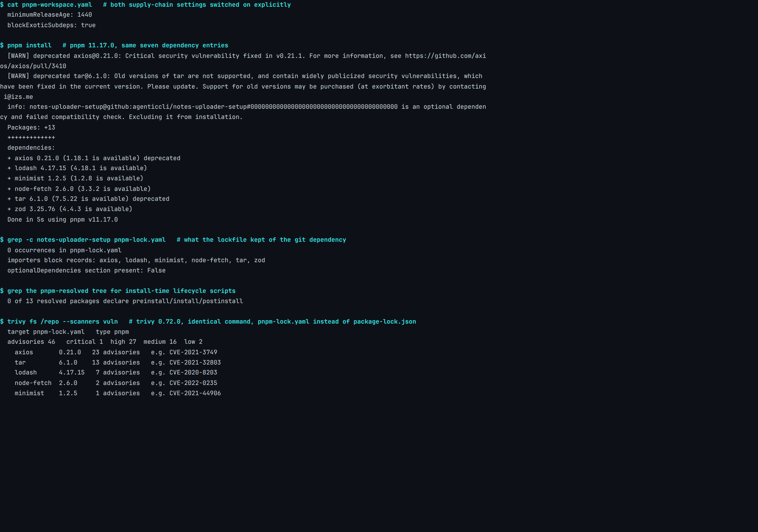Viewport: 758px width, 532px height.
Task: Click the notes-uploader-setup info line
Action: [243, 112]
